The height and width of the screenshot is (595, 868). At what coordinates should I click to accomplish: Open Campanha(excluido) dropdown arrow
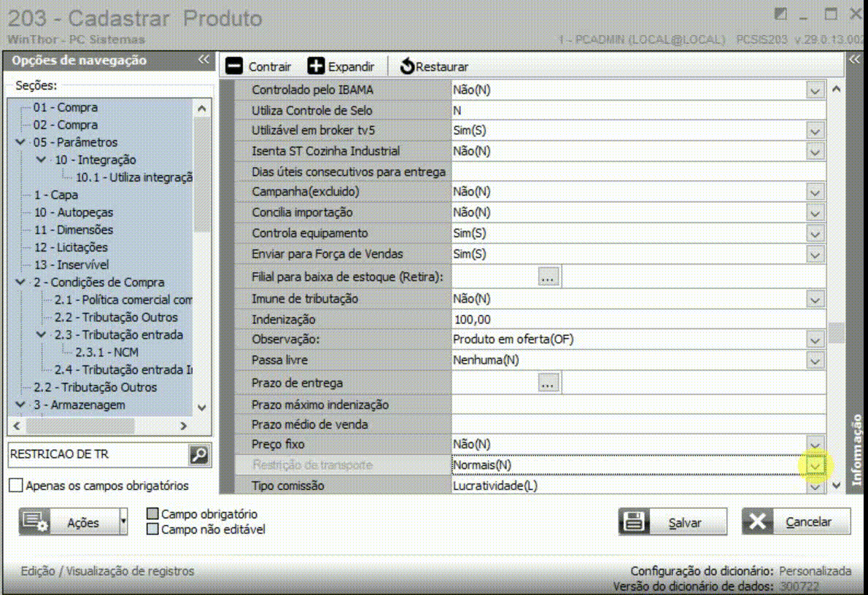pyautogui.click(x=815, y=192)
